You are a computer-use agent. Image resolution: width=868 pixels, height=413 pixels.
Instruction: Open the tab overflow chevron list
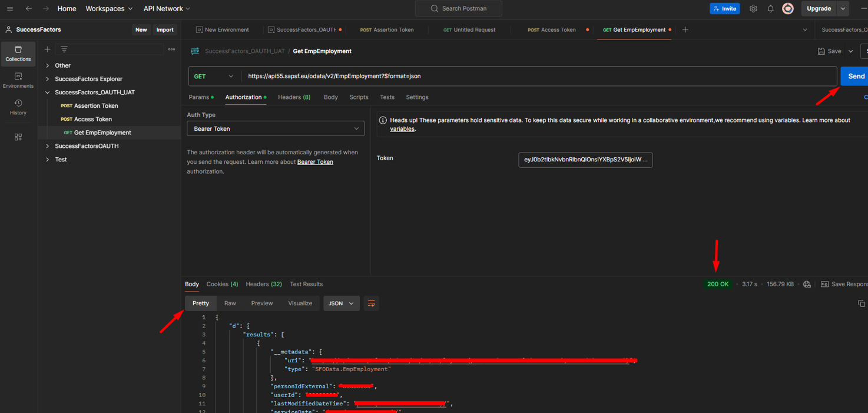805,29
